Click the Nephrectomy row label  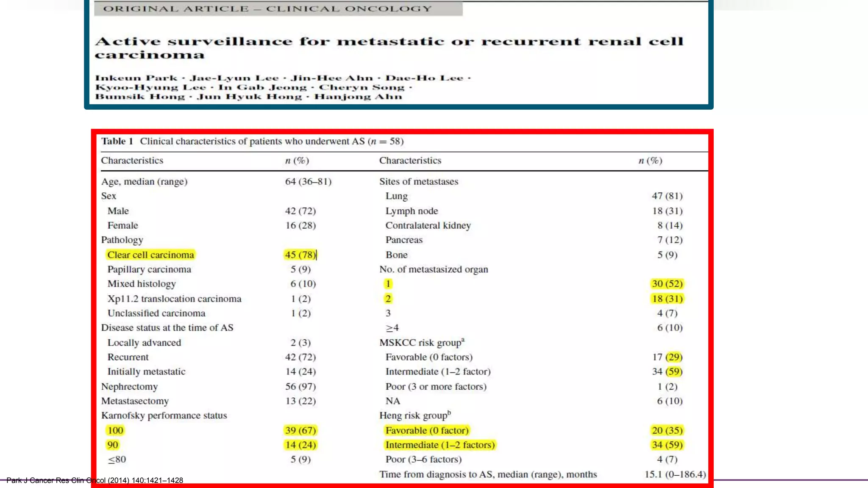(x=129, y=386)
